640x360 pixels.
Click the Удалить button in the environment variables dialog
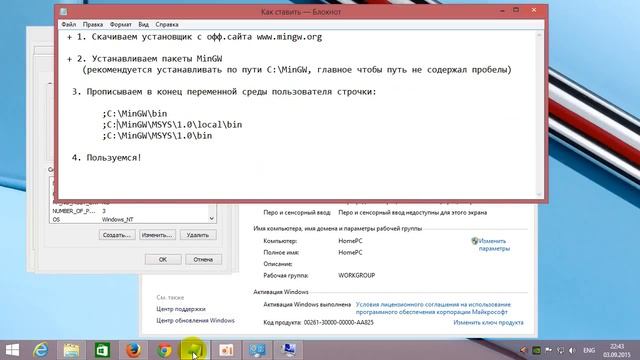(x=198, y=235)
